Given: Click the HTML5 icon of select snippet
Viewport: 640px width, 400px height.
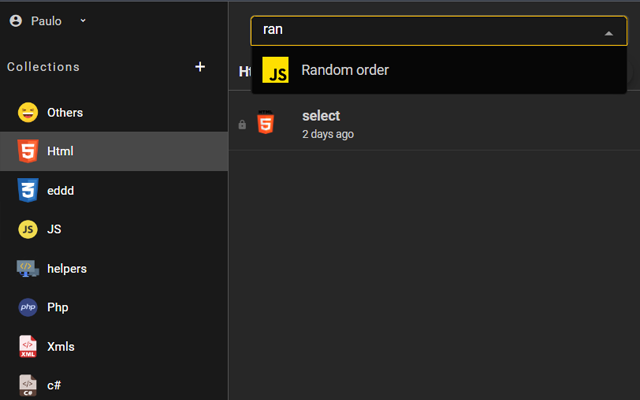Looking at the screenshot, I should pyautogui.click(x=266, y=124).
